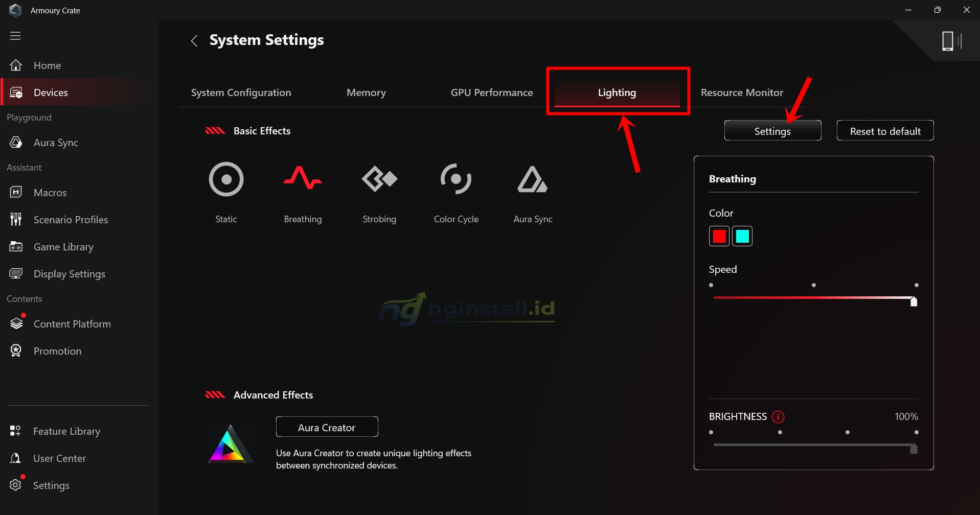Viewport: 980px width, 515px height.
Task: Click the Armoury Crate logo in title bar
Action: click(x=15, y=10)
